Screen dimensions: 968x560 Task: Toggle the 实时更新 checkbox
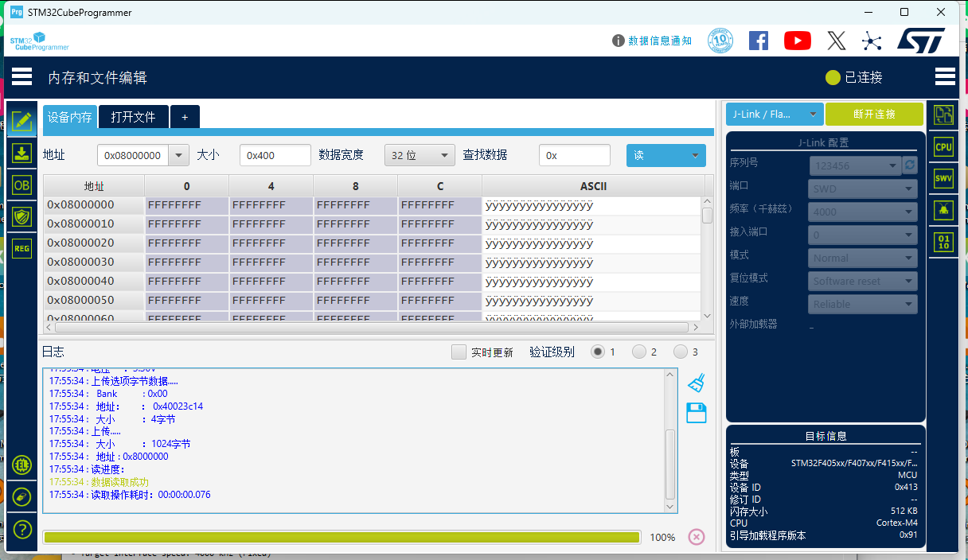(459, 352)
